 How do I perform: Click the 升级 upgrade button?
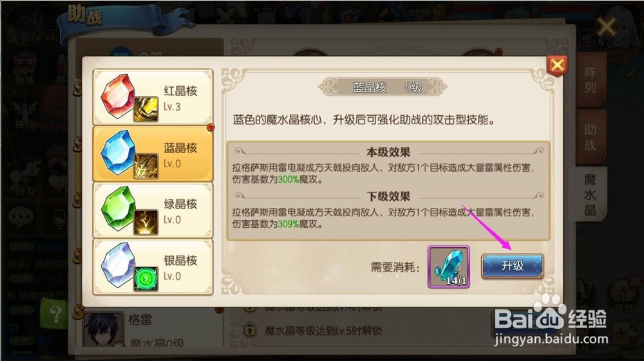tap(513, 266)
